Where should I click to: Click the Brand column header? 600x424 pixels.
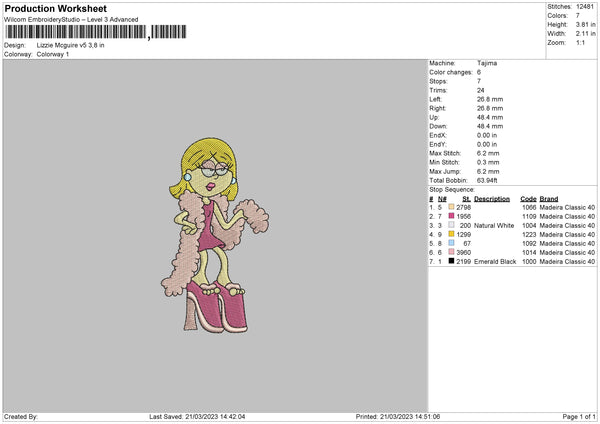click(x=549, y=199)
